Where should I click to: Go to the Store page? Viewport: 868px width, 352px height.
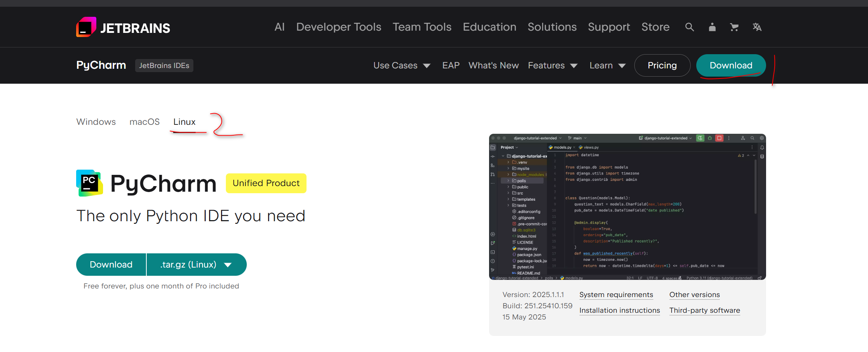pos(655,27)
